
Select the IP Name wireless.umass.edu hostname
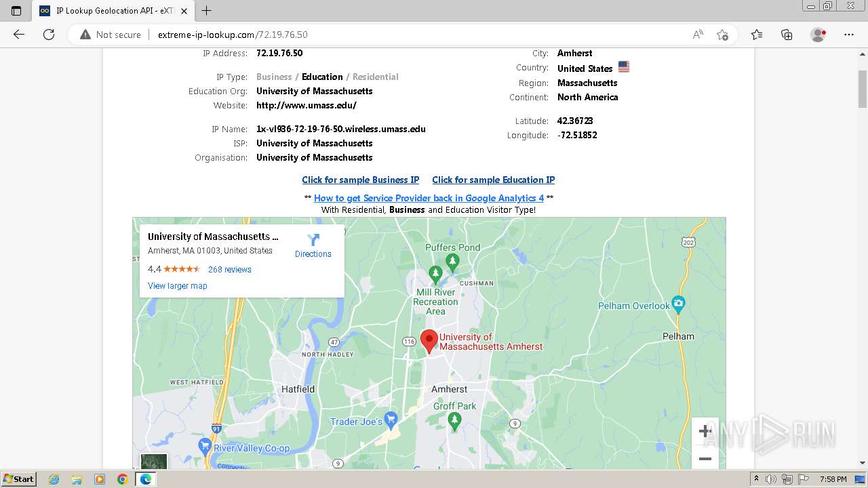click(x=341, y=129)
